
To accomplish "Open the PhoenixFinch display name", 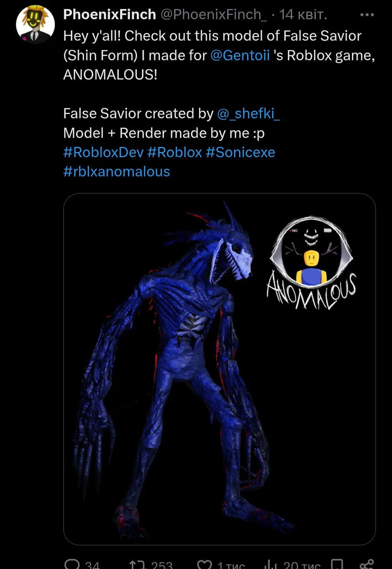I will [110, 14].
